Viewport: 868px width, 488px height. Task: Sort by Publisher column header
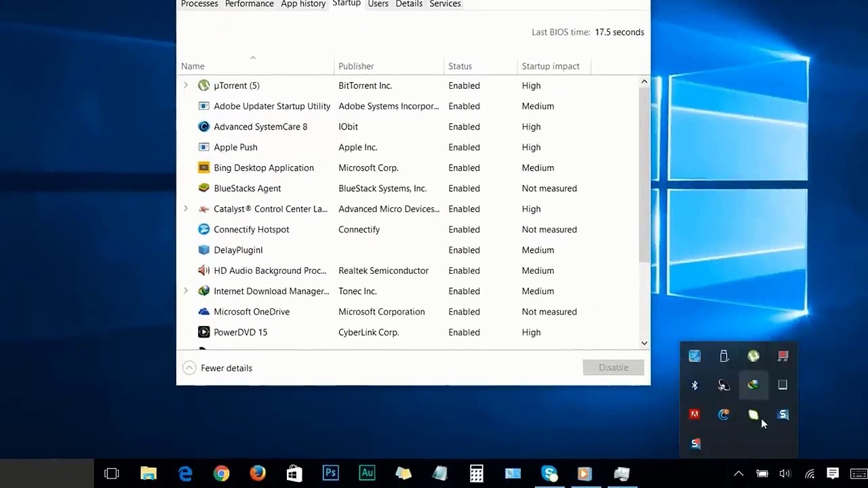click(356, 66)
